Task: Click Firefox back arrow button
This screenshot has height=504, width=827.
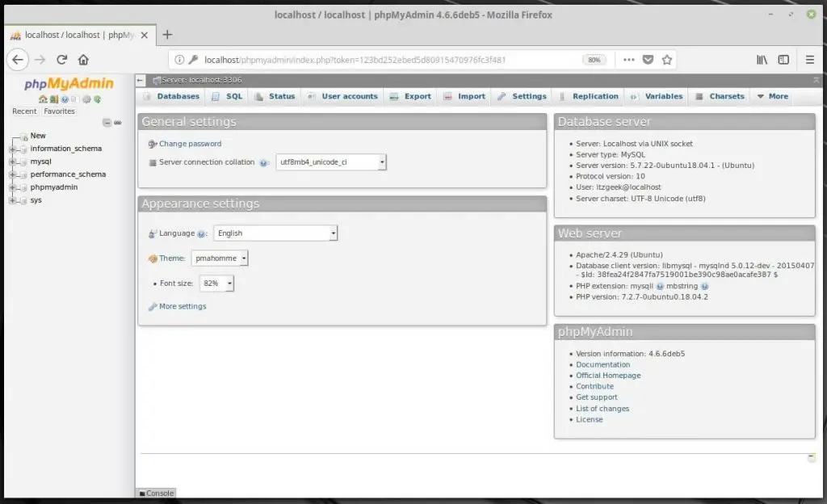Action: coord(18,60)
